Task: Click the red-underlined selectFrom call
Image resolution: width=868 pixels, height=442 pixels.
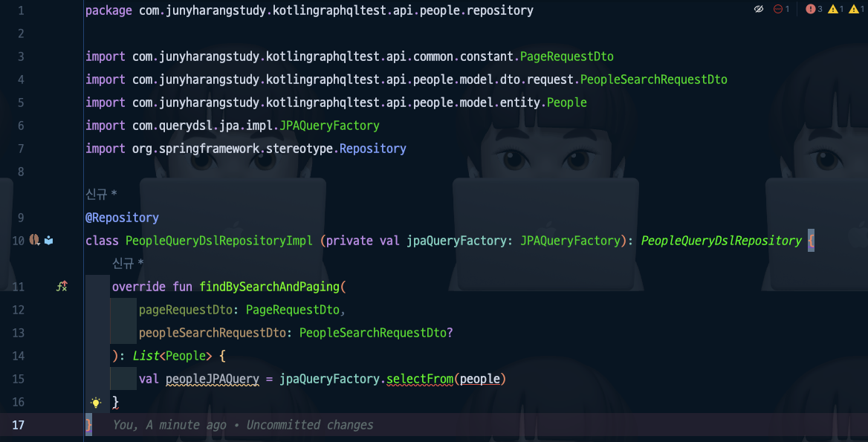Action: 420,379
